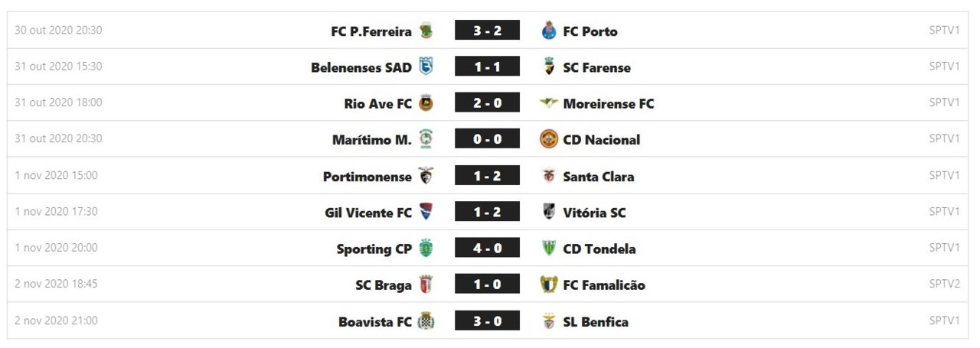Click the Belenenses SAD crest icon
This screenshot has width=980, height=348.
(x=426, y=67)
